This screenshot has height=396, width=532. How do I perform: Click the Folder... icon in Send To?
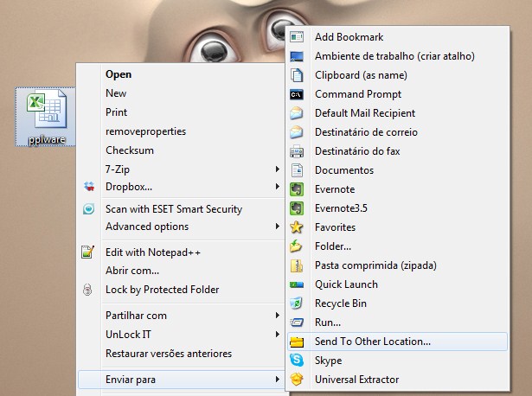pos(296,246)
